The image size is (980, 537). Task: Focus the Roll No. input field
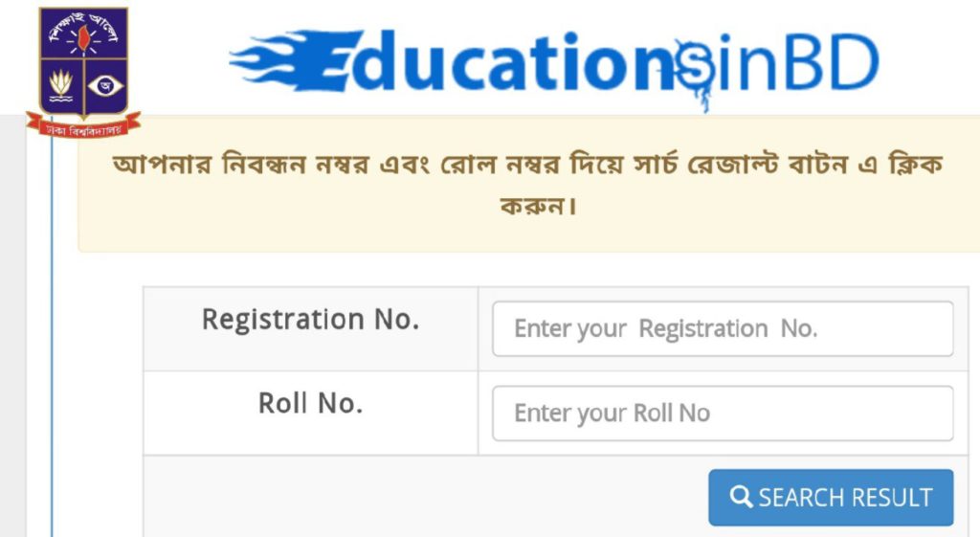(723, 414)
